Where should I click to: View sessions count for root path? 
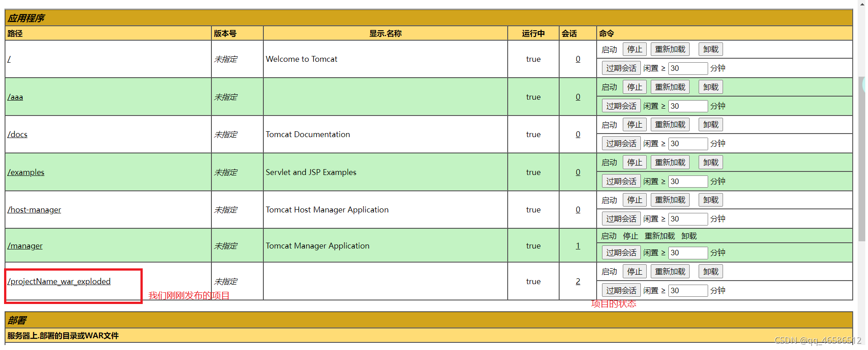click(x=578, y=59)
